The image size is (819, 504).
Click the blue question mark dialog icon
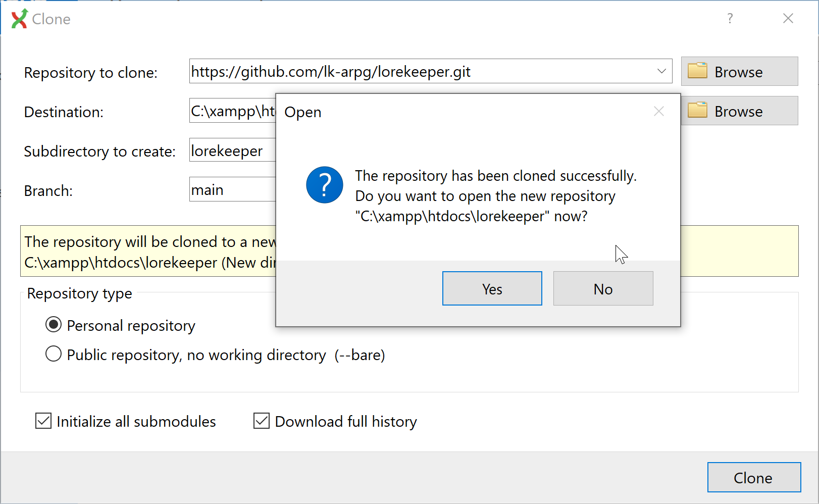(324, 185)
